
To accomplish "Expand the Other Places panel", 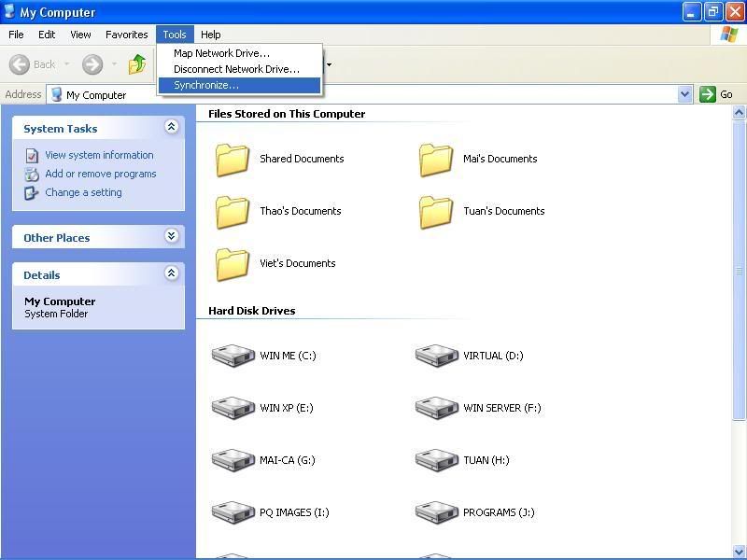I will click(x=172, y=236).
